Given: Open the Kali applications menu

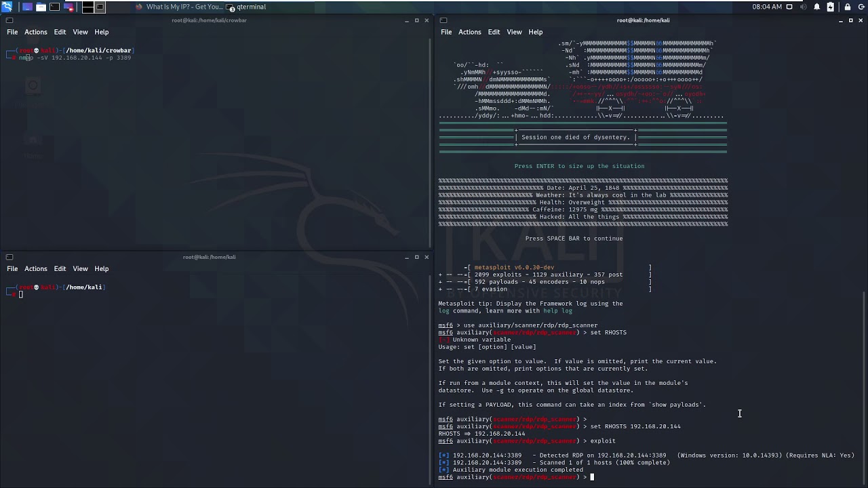Looking at the screenshot, I should (7, 7).
